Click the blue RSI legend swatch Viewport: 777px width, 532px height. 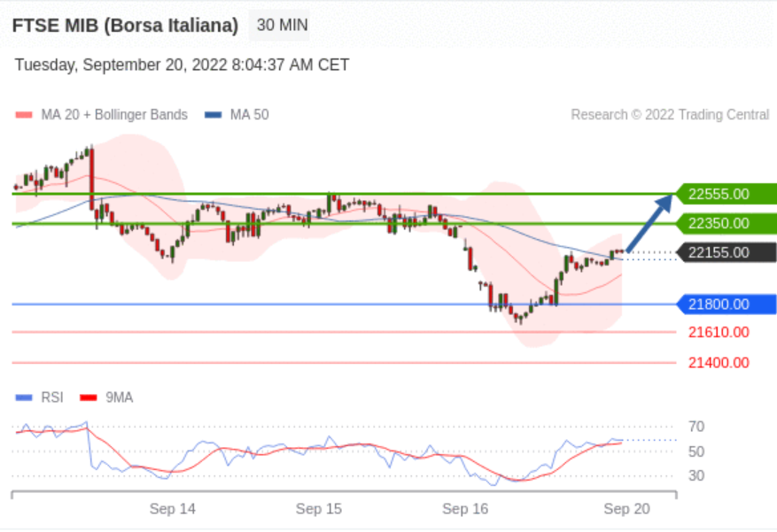tap(24, 397)
